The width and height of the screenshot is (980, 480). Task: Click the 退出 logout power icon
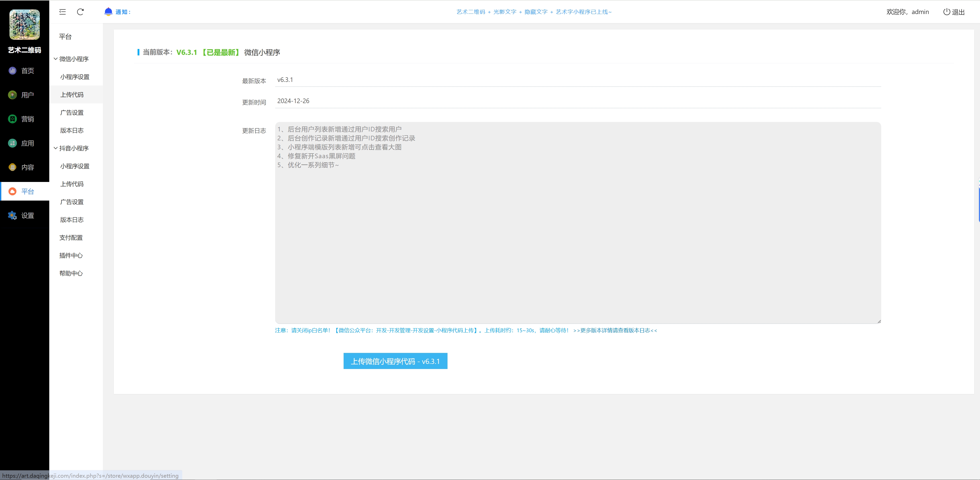click(947, 12)
